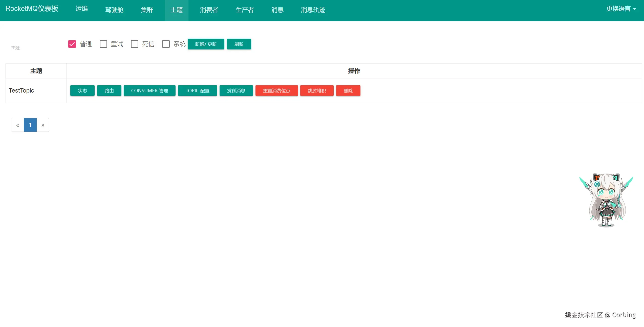Enable the 重试 topic filter checkbox
The image size is (644, 327).
103,44
